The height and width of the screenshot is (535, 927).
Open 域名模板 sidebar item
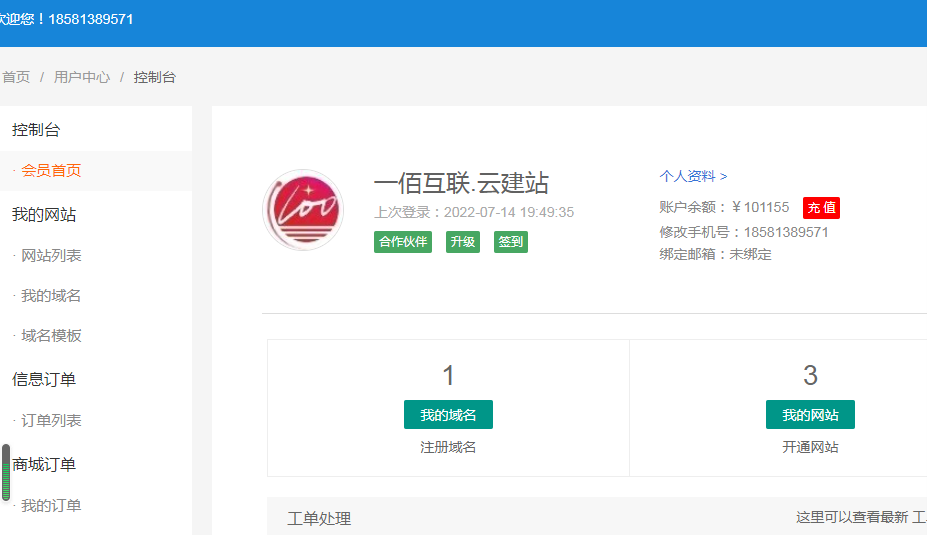pyautogui.click(x=51, y=336)
